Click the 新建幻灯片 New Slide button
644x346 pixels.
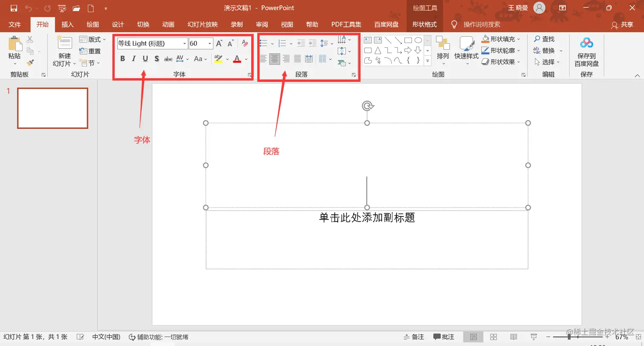[64, 52]
